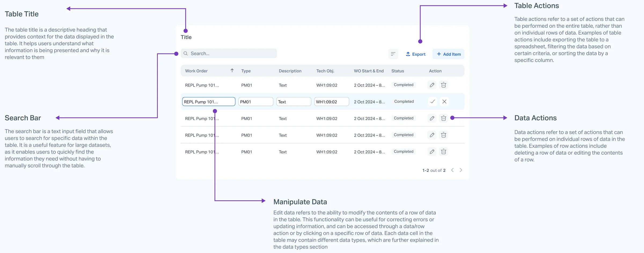Click the WO Start & End column header
Viewport: 644px width, 253px height.
(369, 71)
